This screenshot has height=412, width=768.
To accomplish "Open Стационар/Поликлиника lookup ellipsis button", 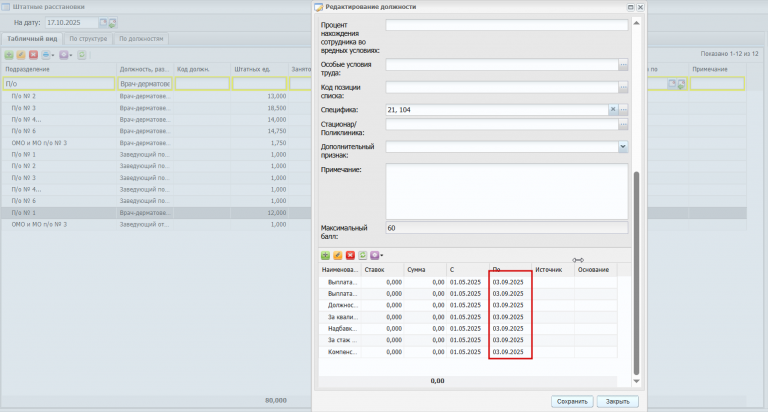I will tap(623, 124).
